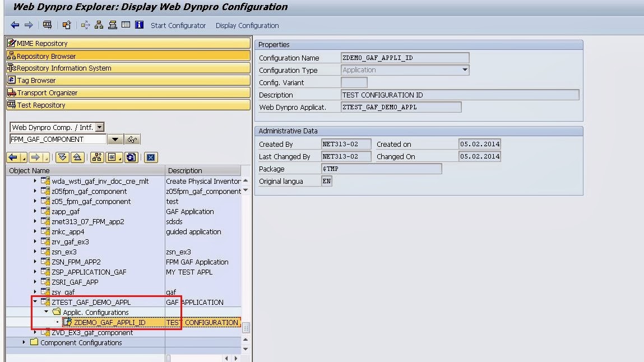644x362 pixels.
Task: Open the Configuration Type dropdown
Action: [465, 70]
